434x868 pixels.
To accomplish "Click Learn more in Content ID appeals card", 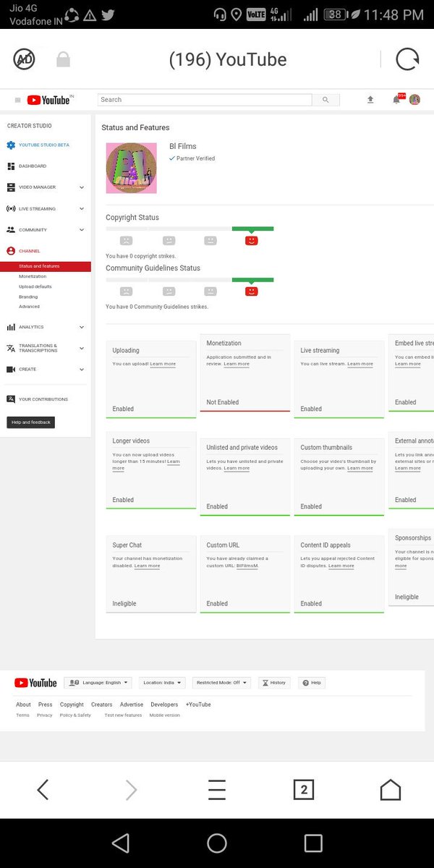I will point(341,566).
